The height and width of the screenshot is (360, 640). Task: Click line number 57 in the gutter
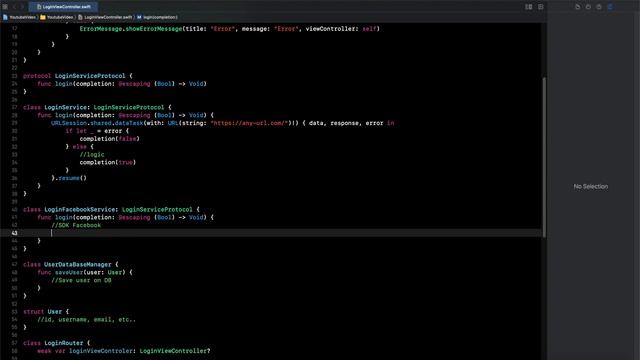pos(14,343)
